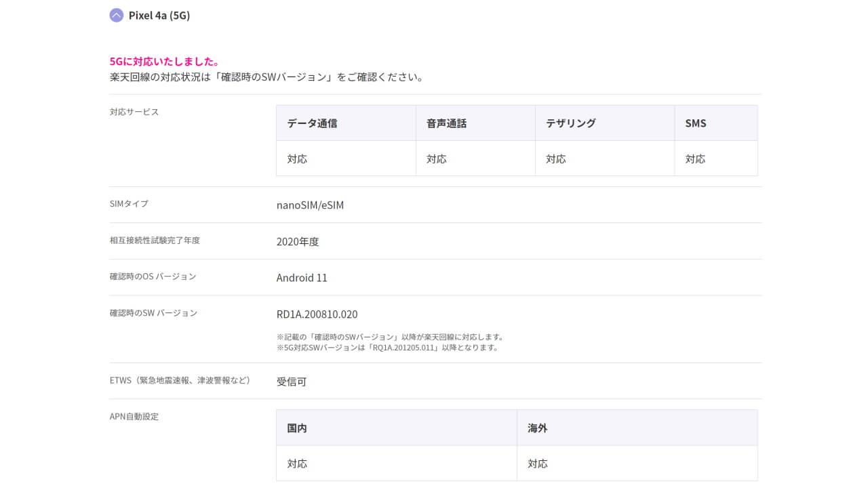Click the Pixel 4a (5G) heading text
Viewport: 868px width, 488px height.
click(159, 16)
